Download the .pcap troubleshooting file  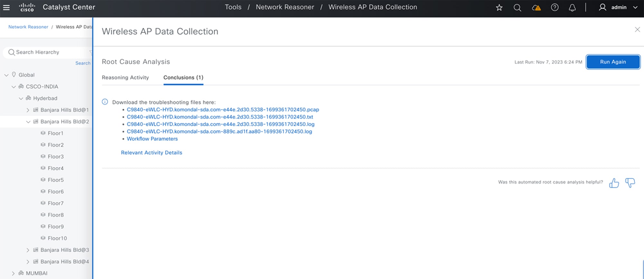(223, 110)
